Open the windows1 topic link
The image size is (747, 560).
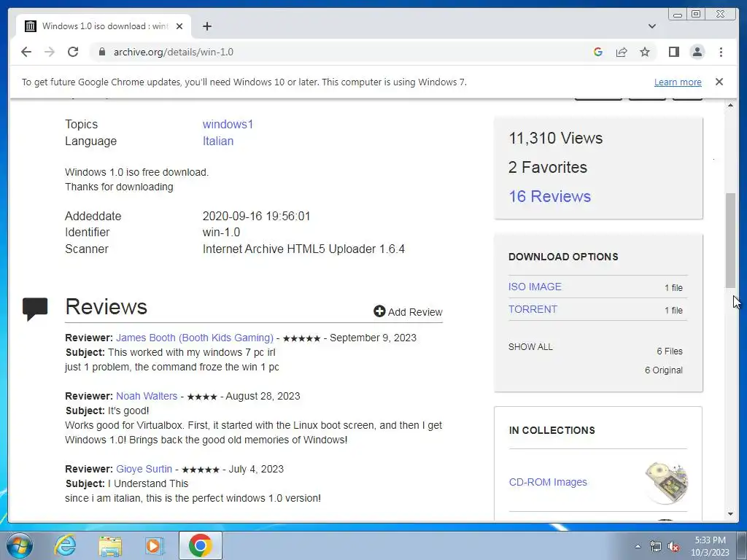tap(228, 124)
